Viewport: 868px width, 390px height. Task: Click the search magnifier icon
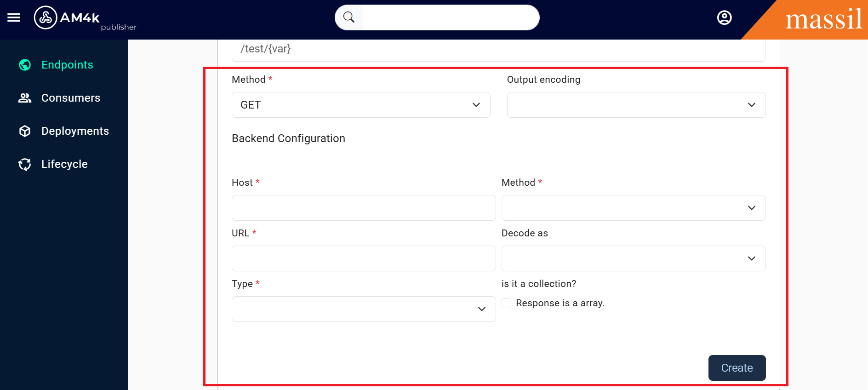point(349,17)
